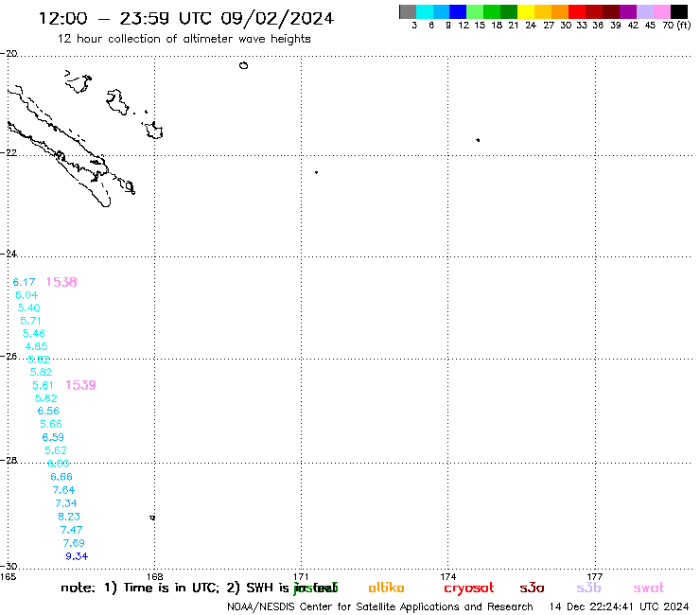The width and height of the screenshot is (700, 615).
Task: Click the wave height reading 6.56
Action: tap(48, 411)
